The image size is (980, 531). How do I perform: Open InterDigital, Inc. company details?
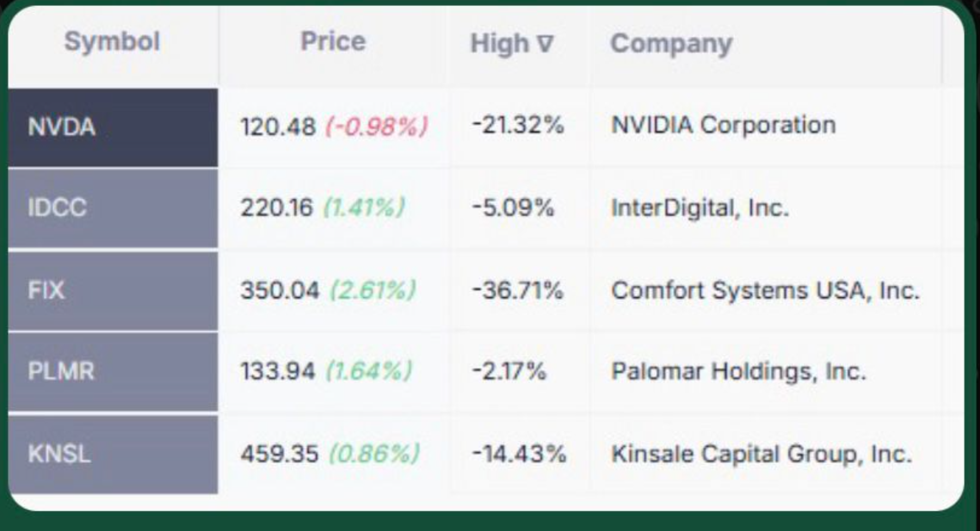click(x=698, y=207)
